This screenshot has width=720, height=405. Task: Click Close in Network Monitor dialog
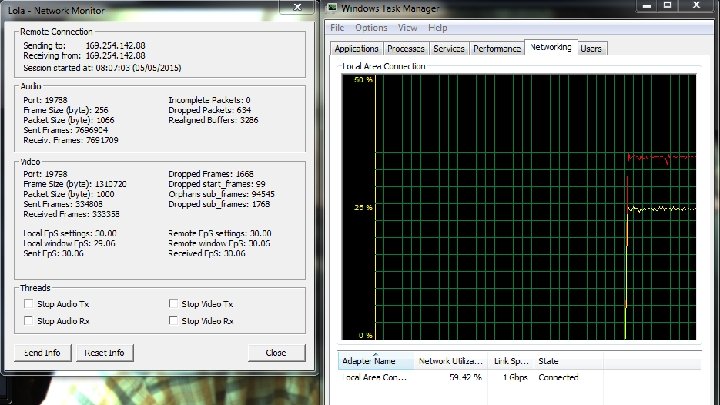276,353
